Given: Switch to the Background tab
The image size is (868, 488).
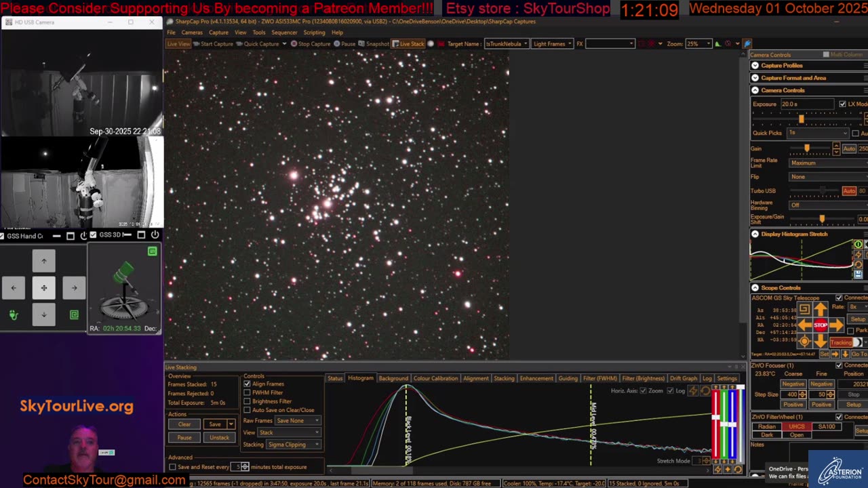Looking at the screenshot, I should click(x=393, y=378).
